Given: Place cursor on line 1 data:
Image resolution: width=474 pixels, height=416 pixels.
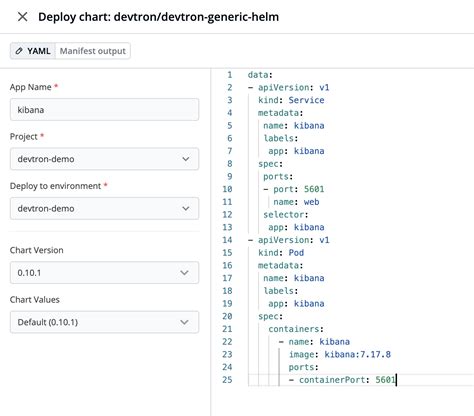Looking at the screenshot, I should pos(260,75).
